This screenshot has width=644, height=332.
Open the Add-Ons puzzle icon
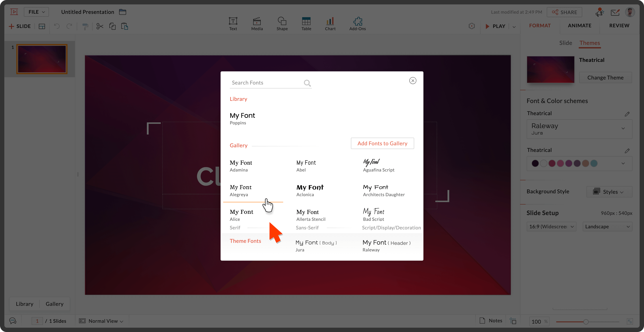point(358,22)
